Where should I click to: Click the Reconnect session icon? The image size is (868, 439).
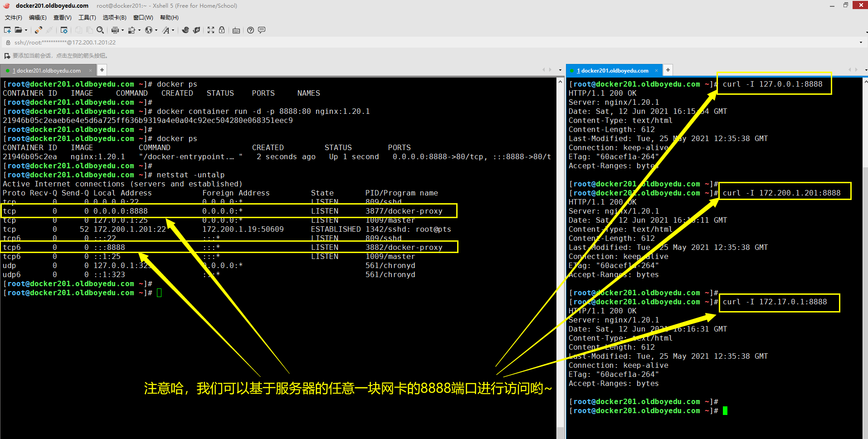(39, 30)
